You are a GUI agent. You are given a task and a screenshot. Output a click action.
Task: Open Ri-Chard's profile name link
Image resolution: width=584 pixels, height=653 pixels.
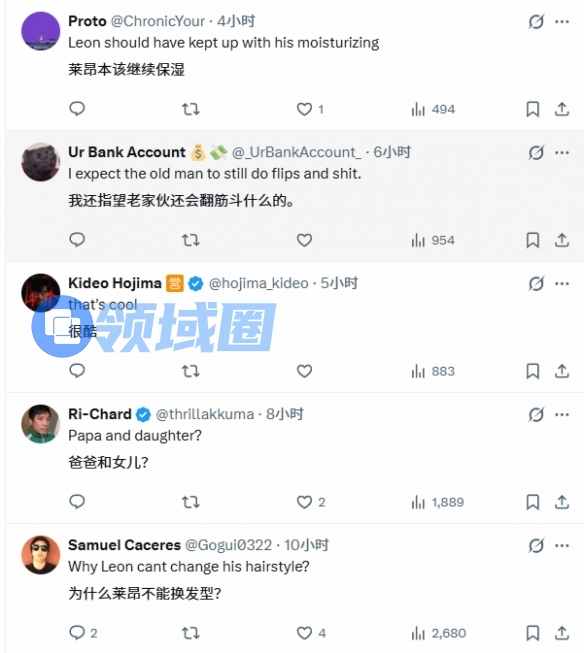(x=100, y=414)
